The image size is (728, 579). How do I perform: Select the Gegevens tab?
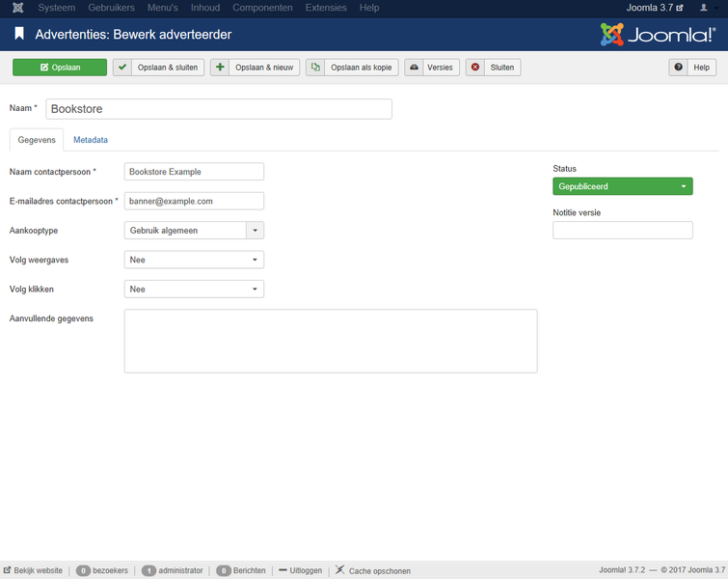click(37, 140)
